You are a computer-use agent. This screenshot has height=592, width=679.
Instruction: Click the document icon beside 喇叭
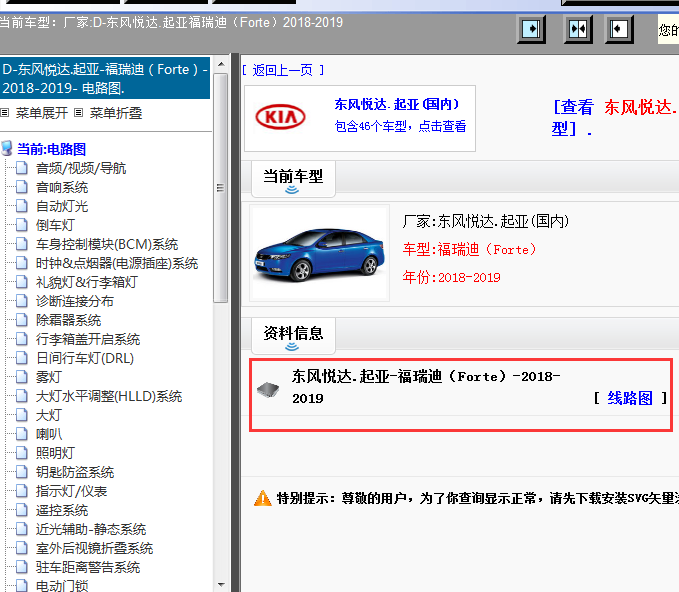pyautogui.click(x=22, y=433)
